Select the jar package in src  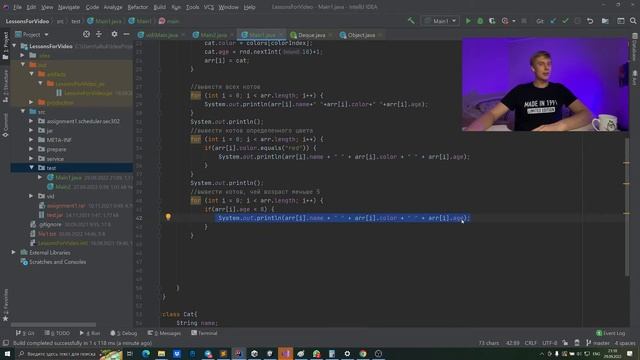click(49, 130)
